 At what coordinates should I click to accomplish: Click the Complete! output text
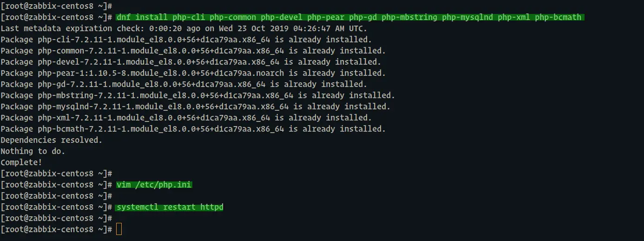point(21,162)
